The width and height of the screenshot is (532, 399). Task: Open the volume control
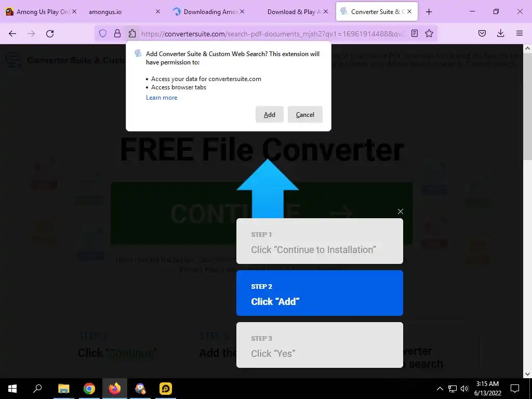tap(465, 389)
